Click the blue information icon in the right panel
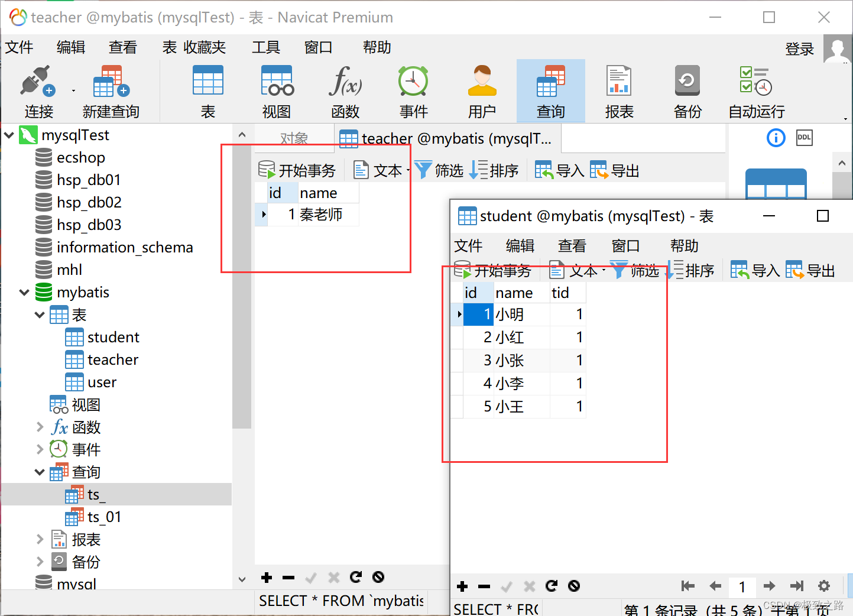 coord(776,138)
